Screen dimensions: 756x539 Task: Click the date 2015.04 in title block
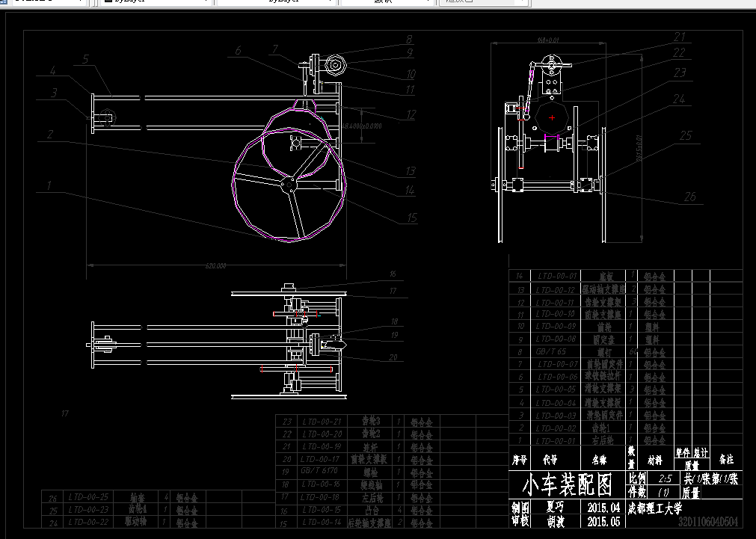[603, 508]
